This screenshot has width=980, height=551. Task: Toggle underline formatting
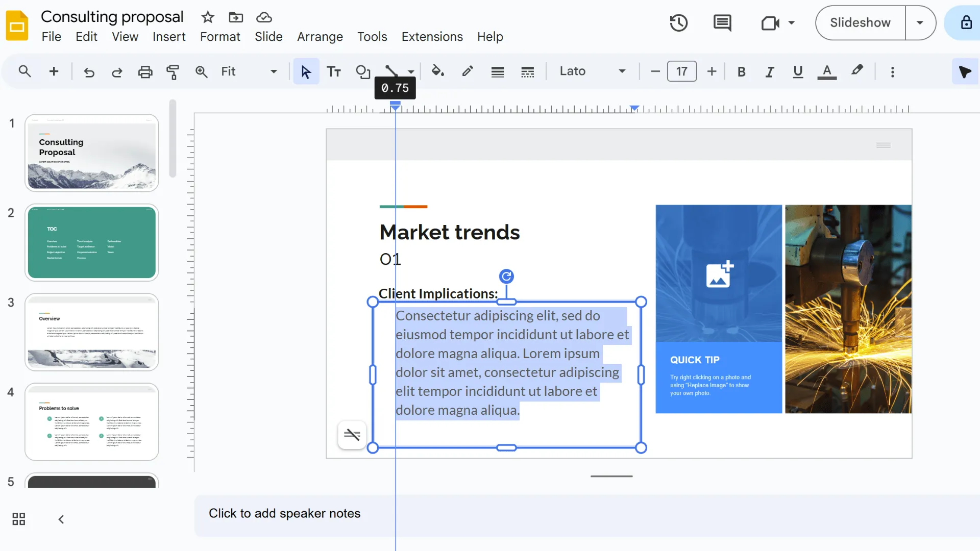point(798,72)
